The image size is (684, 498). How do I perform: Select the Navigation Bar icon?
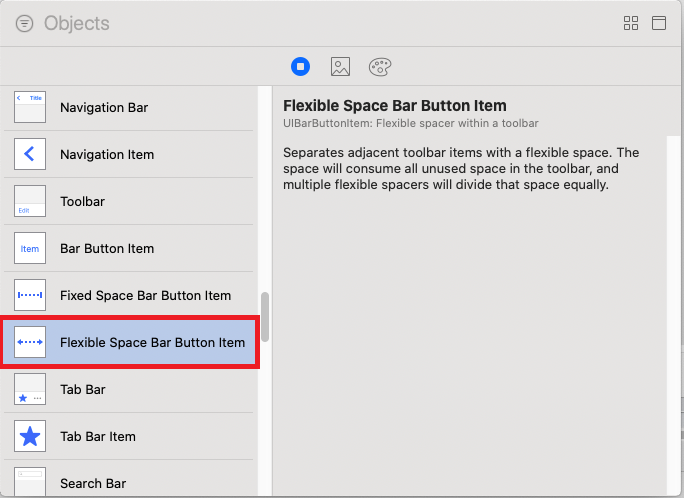pos(30,107)
